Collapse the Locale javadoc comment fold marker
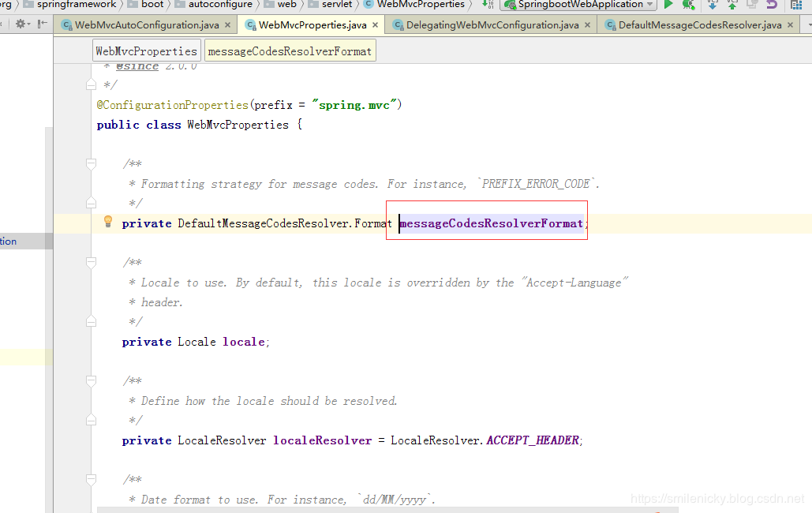The image size is (812, 513). click(x=92, y=263)
